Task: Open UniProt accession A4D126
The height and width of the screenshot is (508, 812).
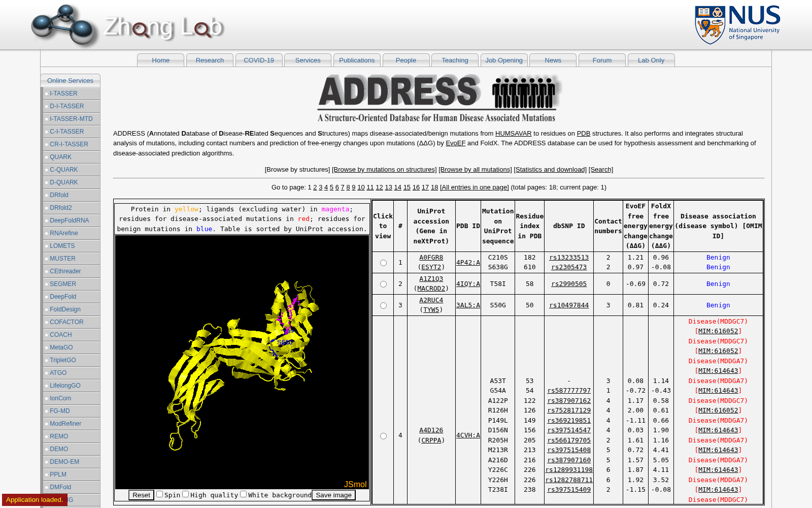Action: (x=431, y=430)
